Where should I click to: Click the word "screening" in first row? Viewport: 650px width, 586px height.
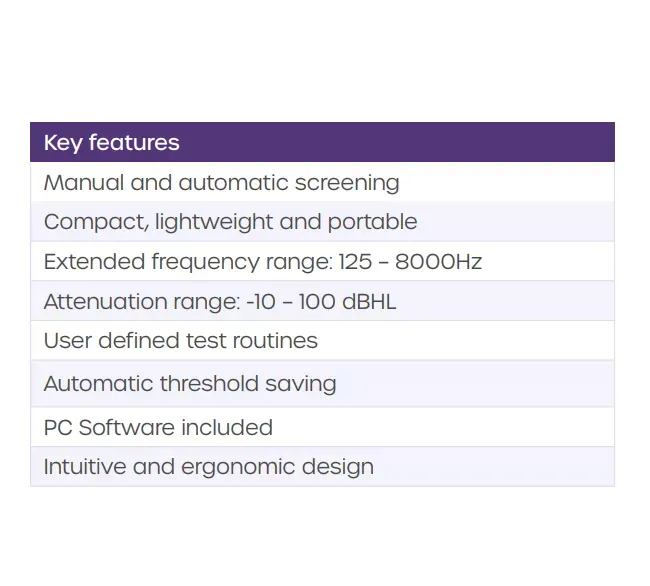pyautogui.click(x=347, y=183)
